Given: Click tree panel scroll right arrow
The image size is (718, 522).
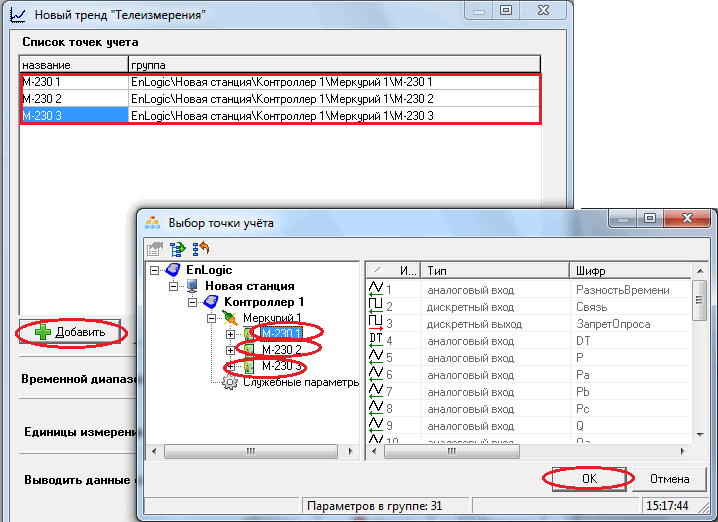Looking at the screenshot, I should 351,451.
